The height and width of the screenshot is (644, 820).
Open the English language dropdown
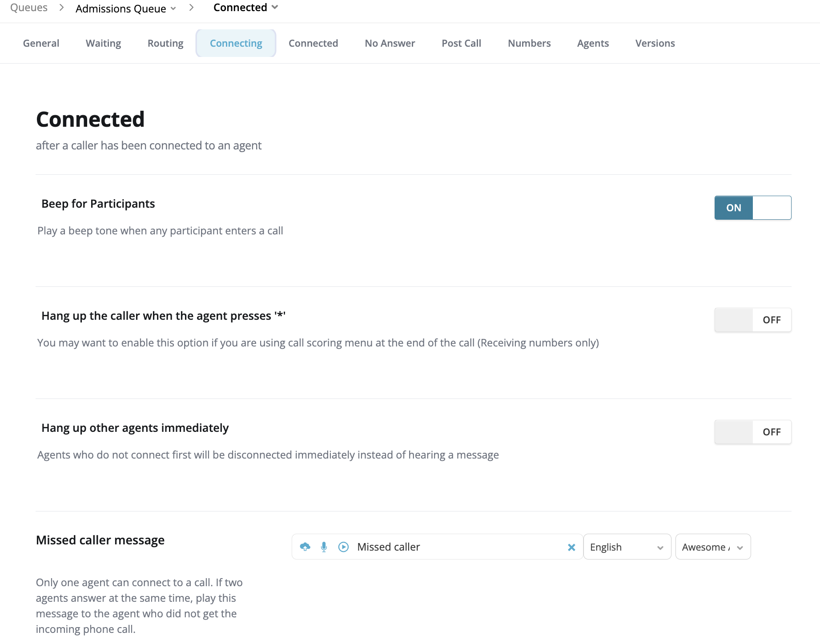point(627,547)
